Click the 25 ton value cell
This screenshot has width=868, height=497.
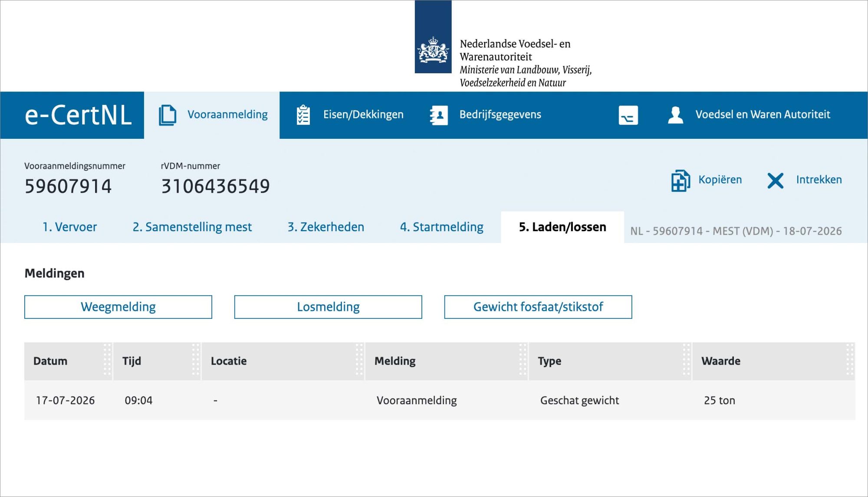point(720,401)
